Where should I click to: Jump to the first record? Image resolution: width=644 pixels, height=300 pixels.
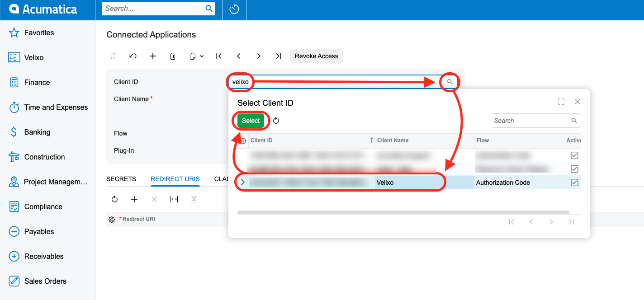(x=219, y=56)
